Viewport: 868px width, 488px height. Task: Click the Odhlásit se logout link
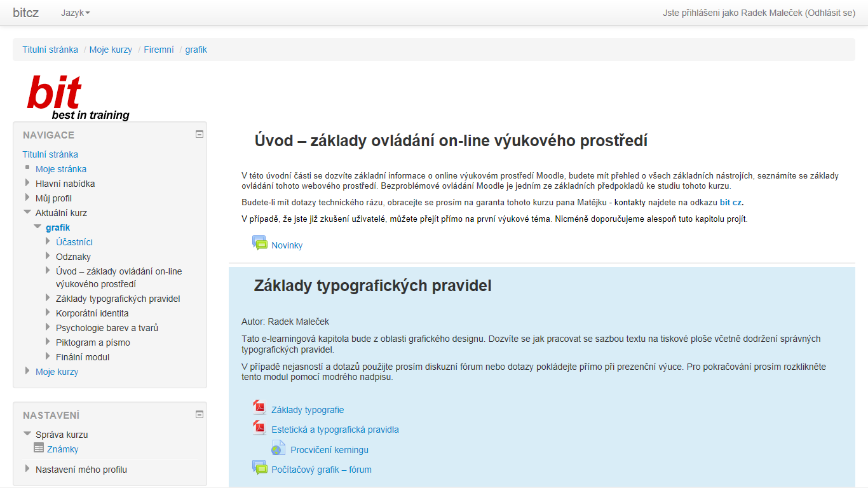830,13
